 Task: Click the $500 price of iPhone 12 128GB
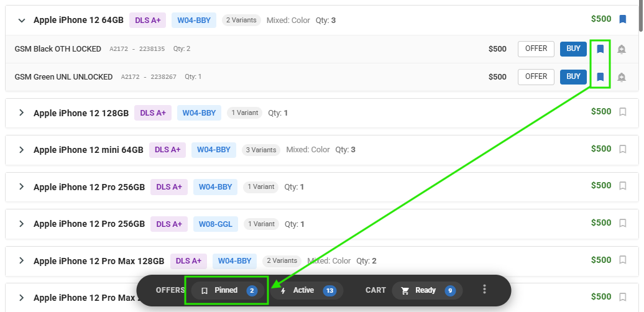click(601, 112)
